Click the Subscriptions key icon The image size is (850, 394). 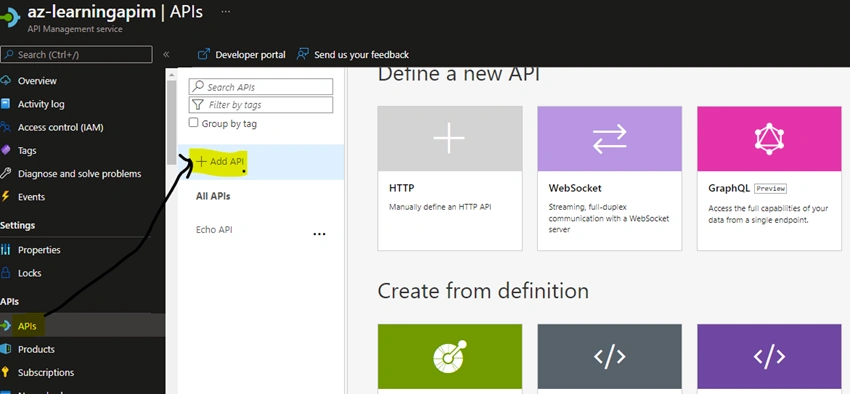point(5,372)
